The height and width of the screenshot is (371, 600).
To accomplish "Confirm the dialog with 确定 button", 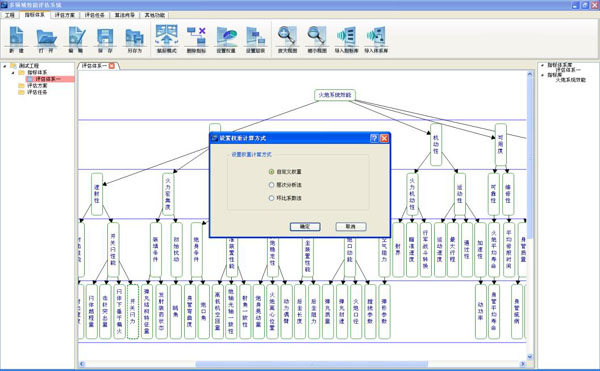I will [x=305, y=227].
